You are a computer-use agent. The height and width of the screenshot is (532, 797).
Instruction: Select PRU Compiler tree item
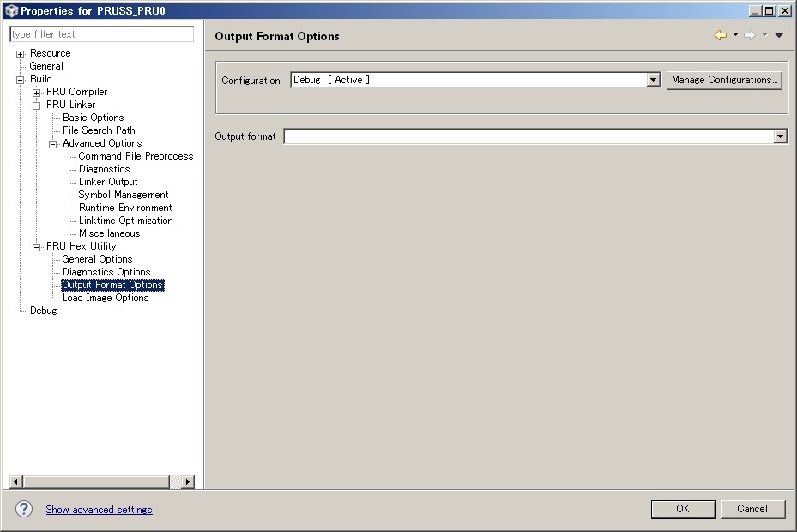[x=76, y=92]
